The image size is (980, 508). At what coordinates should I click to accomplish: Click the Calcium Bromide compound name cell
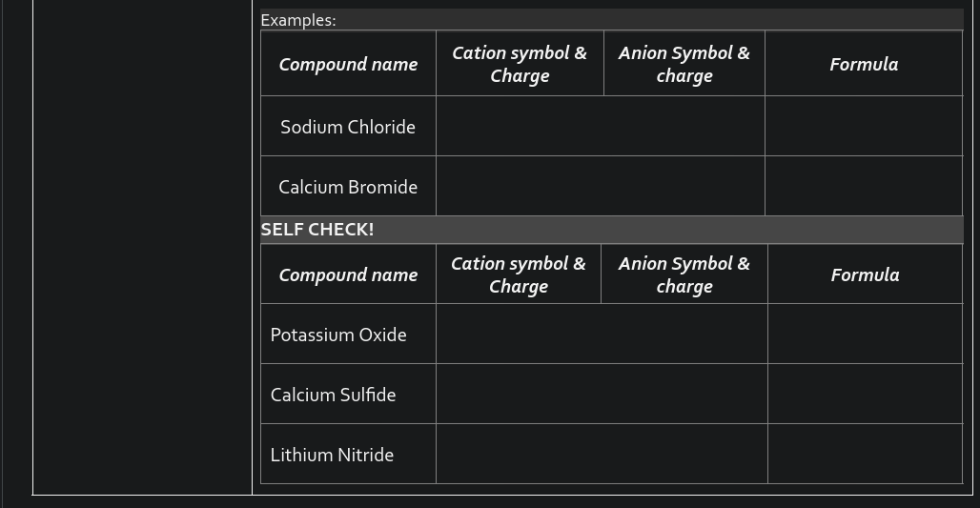[x=348, y=187]
